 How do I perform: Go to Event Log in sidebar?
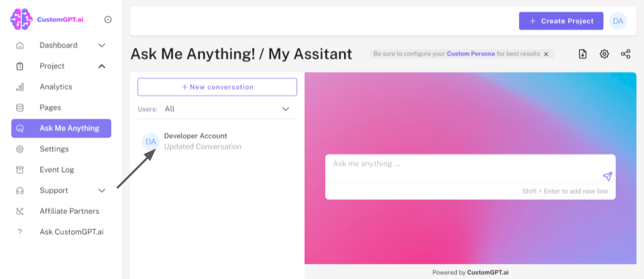coord(56,170)
